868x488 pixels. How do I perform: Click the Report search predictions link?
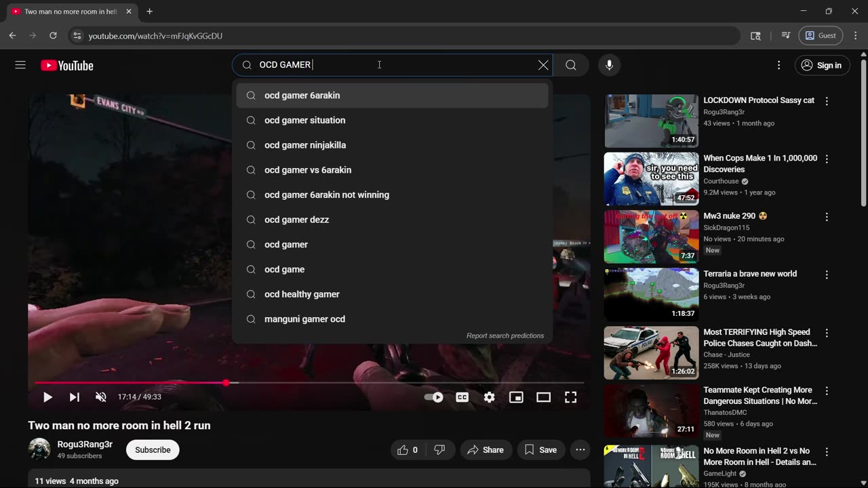[505, 336]
